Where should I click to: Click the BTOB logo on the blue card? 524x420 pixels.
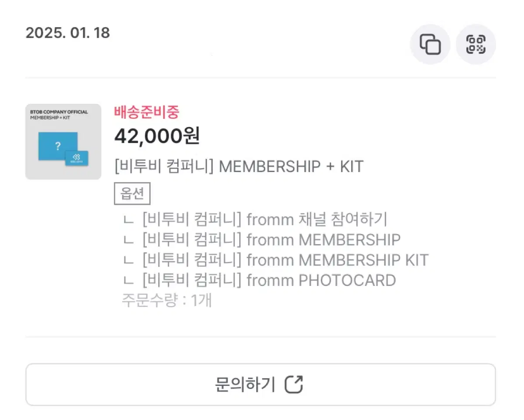[76, 158]
